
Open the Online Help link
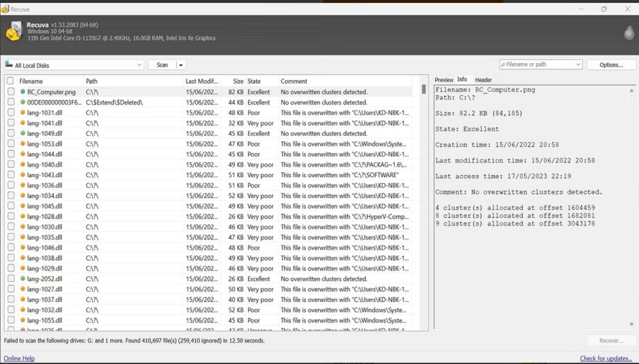click(19, 358)
